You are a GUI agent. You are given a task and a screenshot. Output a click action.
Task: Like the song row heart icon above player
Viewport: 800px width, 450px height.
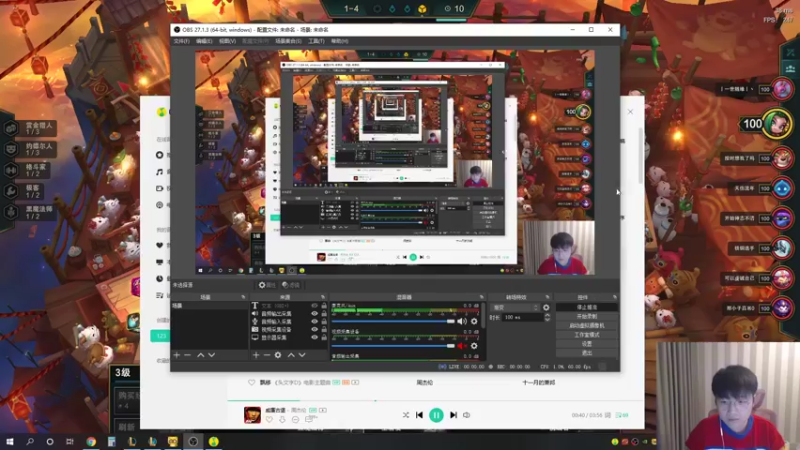251,382
